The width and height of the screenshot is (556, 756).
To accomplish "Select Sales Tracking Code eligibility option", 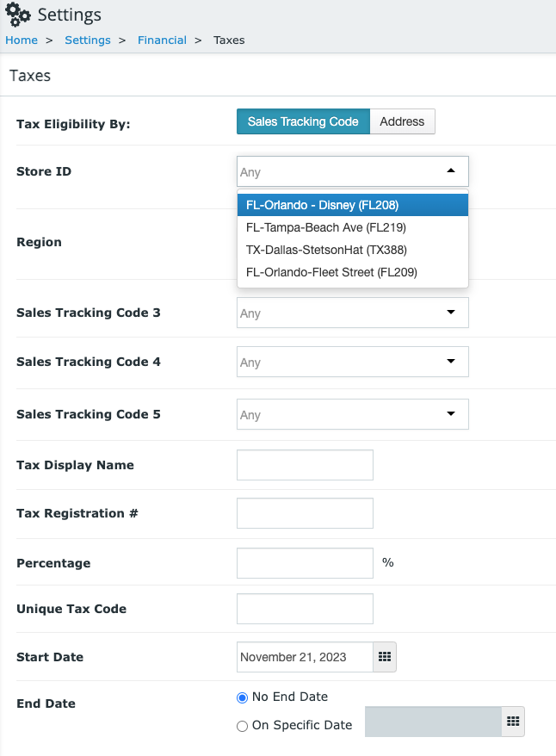I will (303, 121).
